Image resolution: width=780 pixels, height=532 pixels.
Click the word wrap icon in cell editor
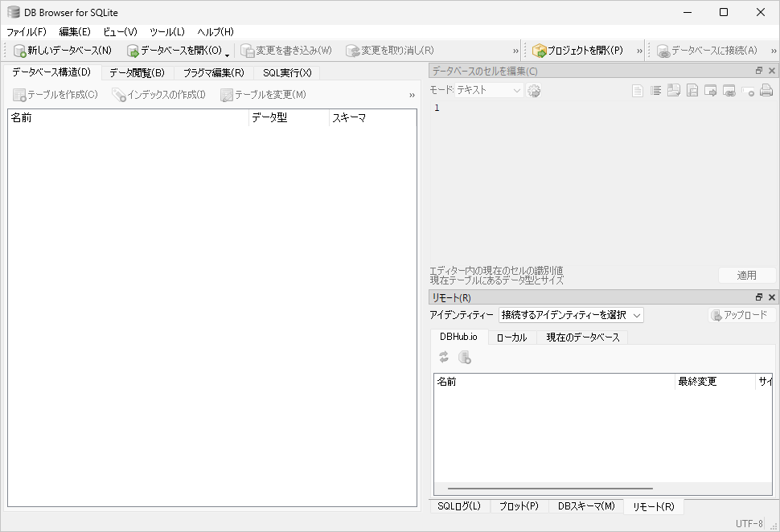656,91
